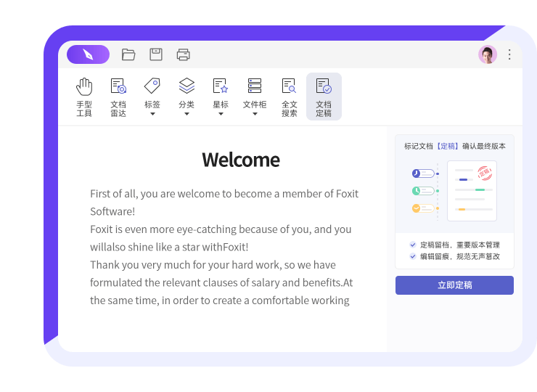Screen dimensions: 537x392
Task: Click the text 'Software!'
Action: [112, 211]
